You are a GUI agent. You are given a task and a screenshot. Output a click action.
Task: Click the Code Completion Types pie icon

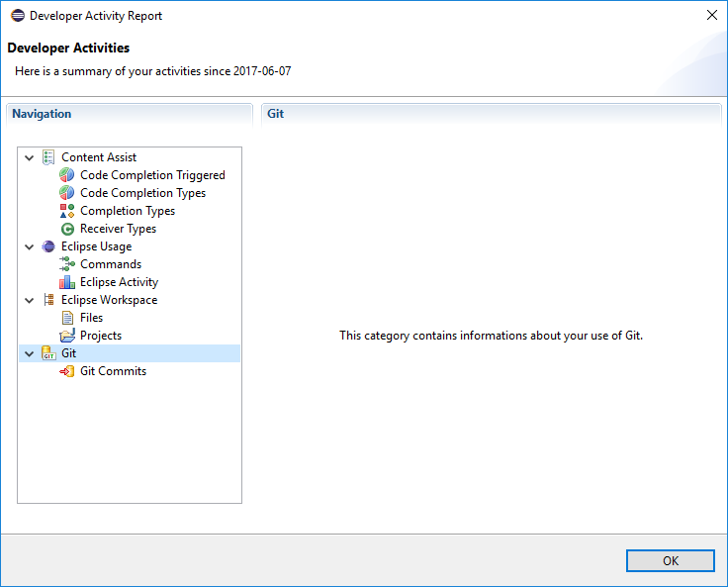(x=67, y=193)
